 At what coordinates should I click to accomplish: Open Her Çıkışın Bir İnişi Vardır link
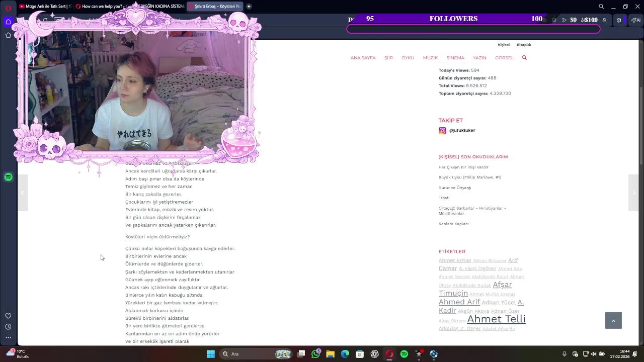463,167
